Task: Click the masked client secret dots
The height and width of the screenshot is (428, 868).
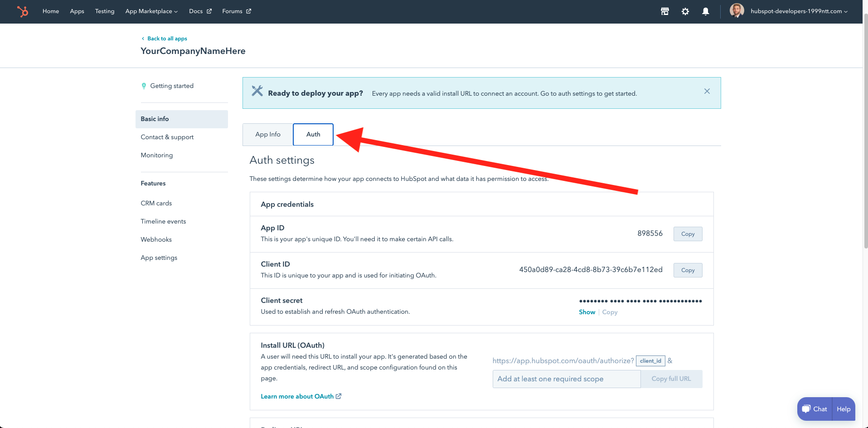Action: [640, 301]
